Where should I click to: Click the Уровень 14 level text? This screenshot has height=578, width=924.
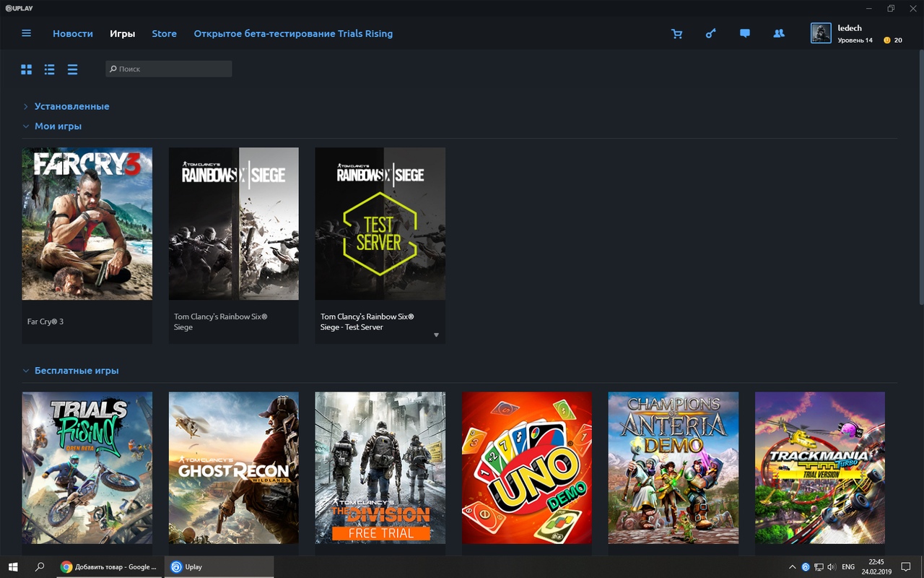click(855, 40)
